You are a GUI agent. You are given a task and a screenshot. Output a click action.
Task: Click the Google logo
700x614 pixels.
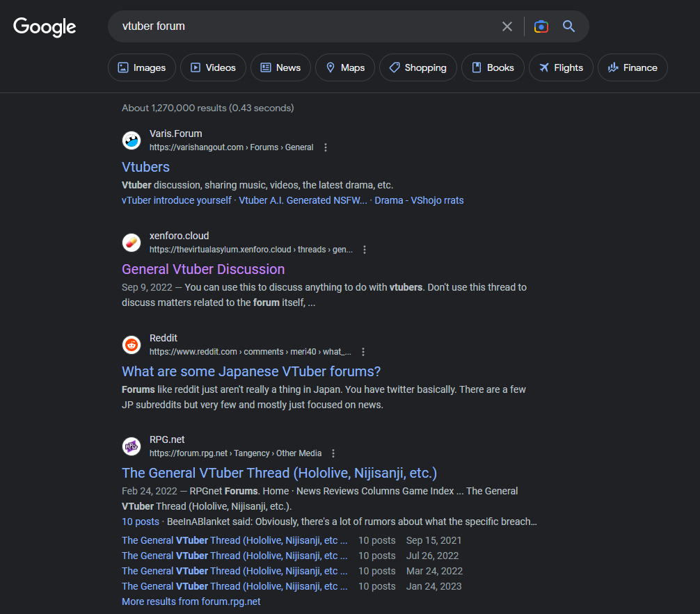tap(45, 27)
